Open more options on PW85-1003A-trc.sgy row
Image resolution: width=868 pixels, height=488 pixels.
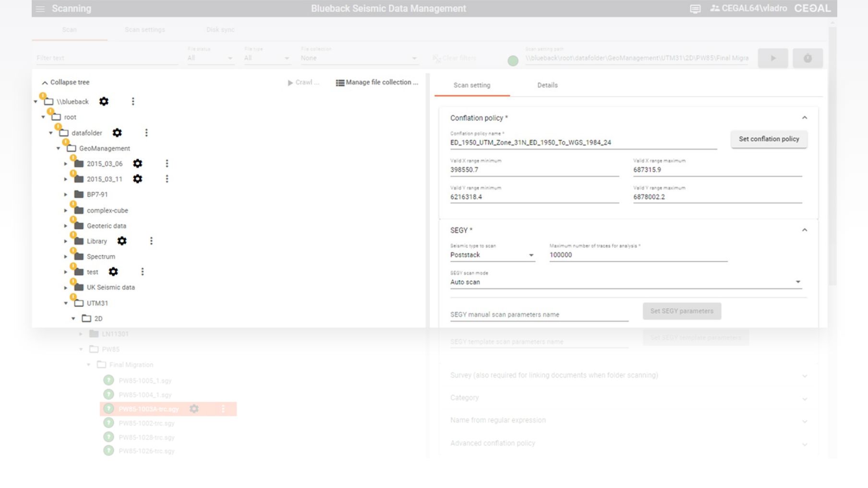click(223, 409)
